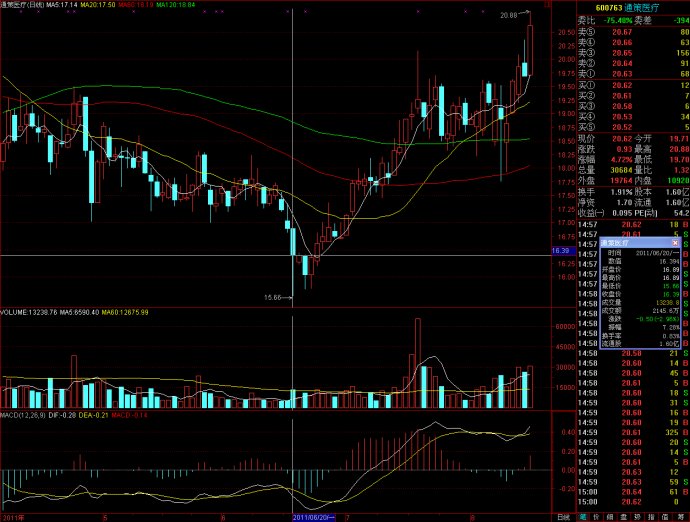The width and height of the screenshot is (690, 522).
Task: Click the 卖⑤ ask price 20.67
Action: pos(622,32)
